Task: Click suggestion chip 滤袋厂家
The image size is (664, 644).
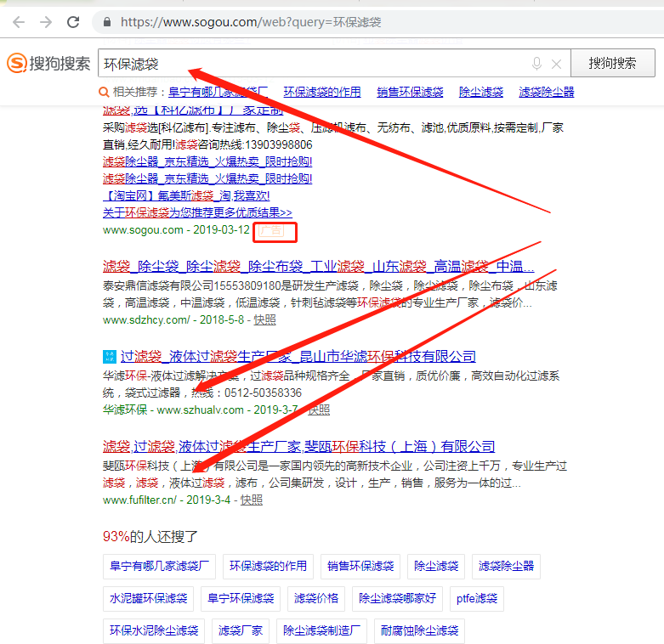Action: 241,630
